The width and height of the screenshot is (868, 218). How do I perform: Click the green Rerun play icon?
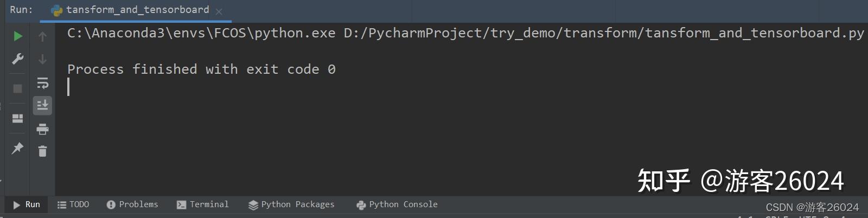18,36
